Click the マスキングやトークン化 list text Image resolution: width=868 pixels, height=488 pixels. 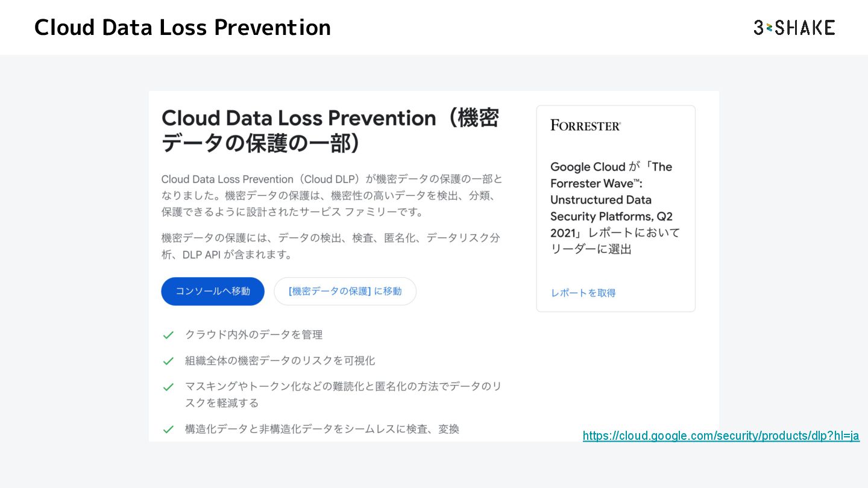click(342, 395)
